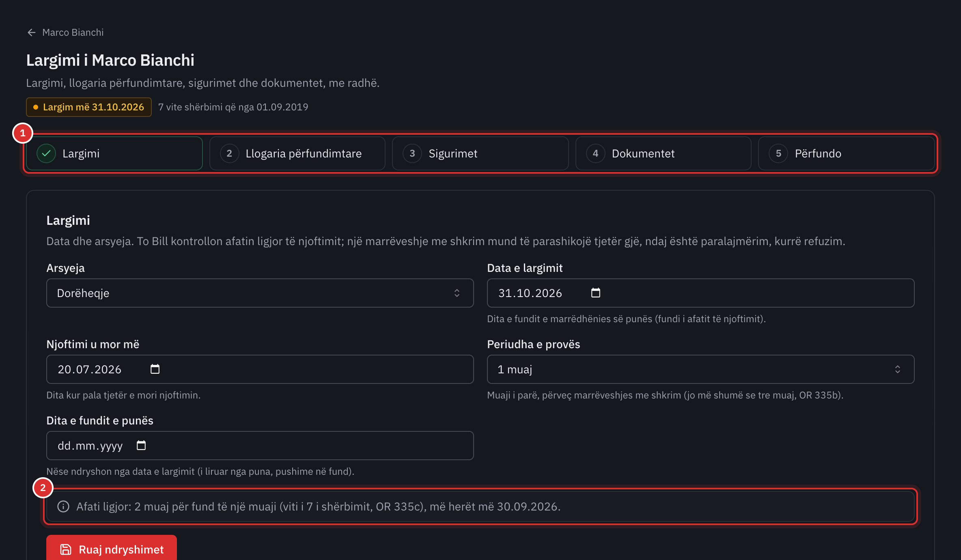Open calendar picker for Data e largimit
The width and height of the screenshot is (961, 560).
[595, 293]
